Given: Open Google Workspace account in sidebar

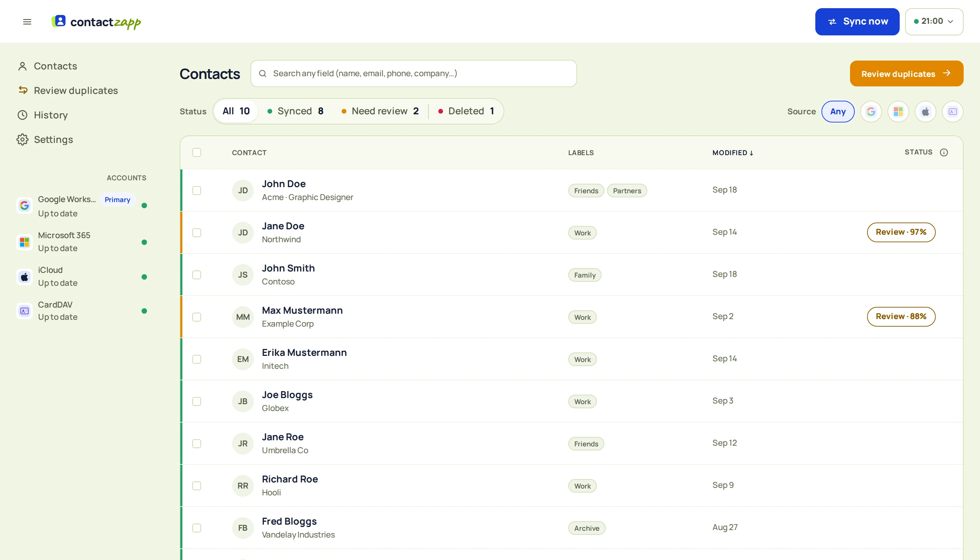Looking at the screenshot, I should point(82,206).
